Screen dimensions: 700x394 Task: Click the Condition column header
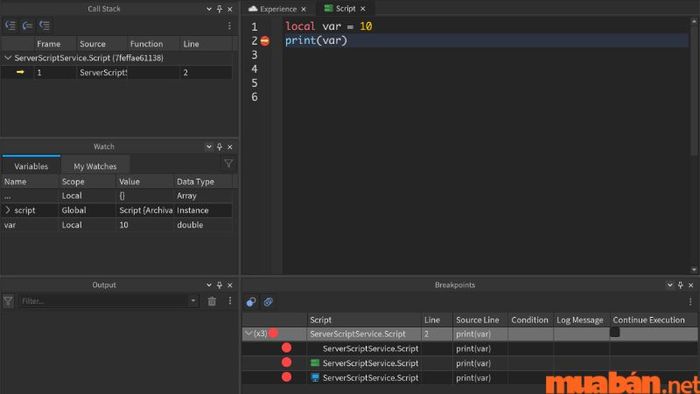point(530,320)
